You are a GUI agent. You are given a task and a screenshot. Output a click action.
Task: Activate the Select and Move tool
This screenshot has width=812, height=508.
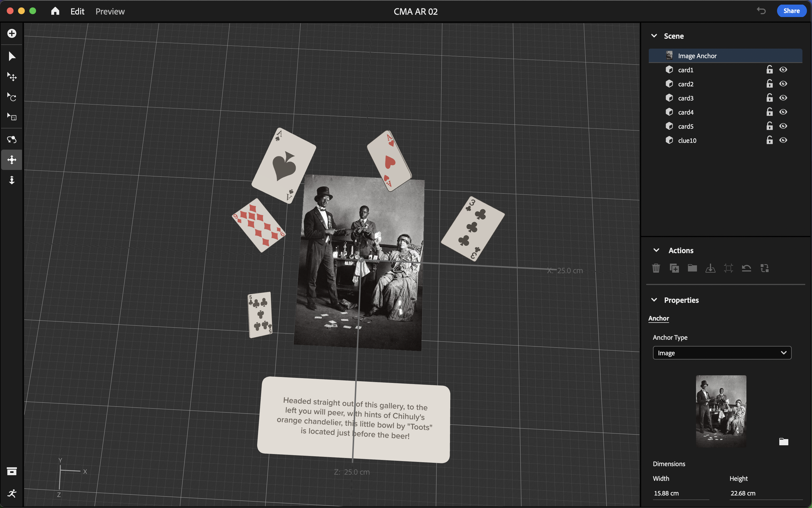click(12, 77)
